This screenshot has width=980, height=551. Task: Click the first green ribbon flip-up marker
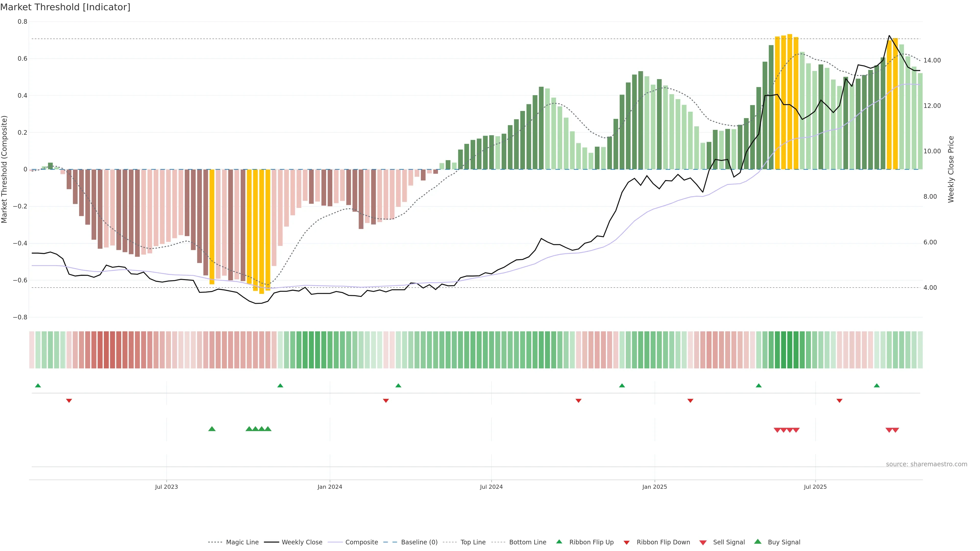[38, 386]
